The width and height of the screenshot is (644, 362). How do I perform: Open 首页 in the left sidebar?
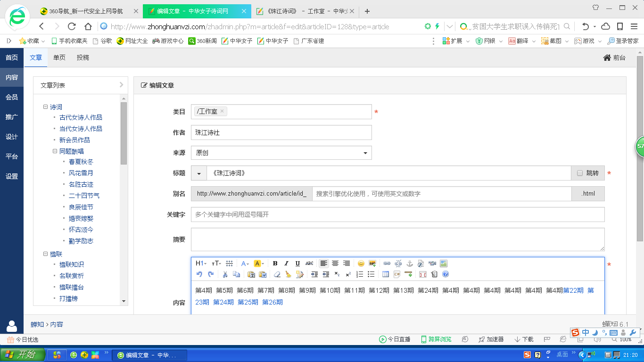pos(12,58)
